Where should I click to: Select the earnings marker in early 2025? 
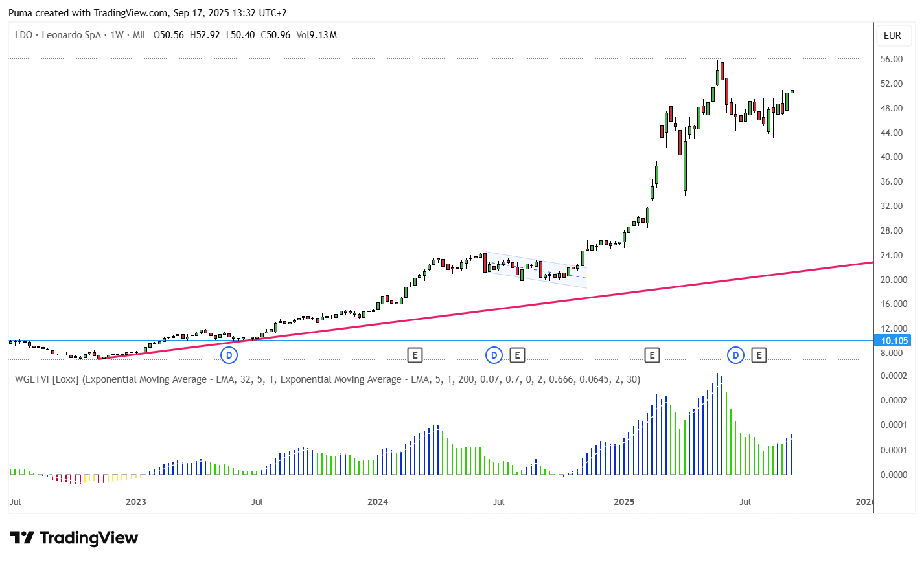tap(652, 355)
